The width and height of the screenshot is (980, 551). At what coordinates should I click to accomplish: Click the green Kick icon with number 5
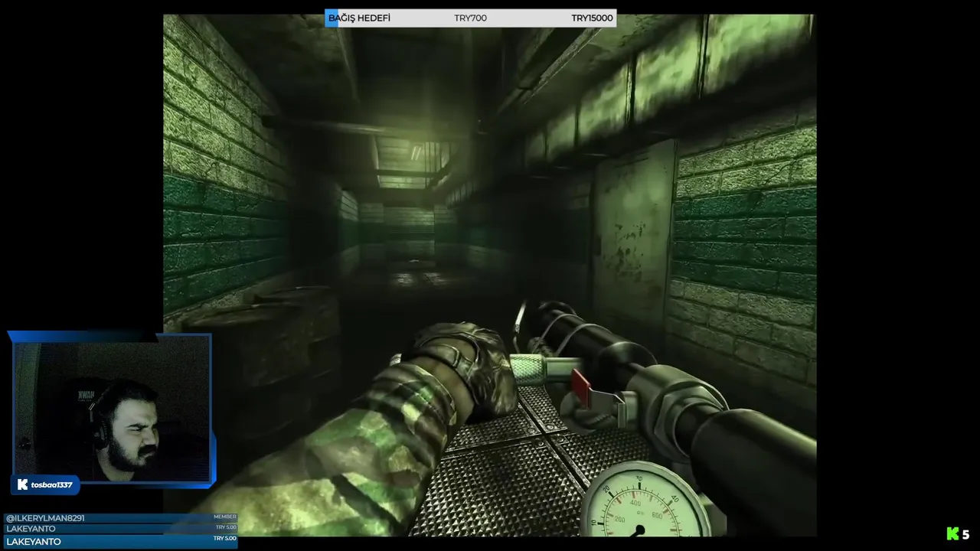coord(958,534)
